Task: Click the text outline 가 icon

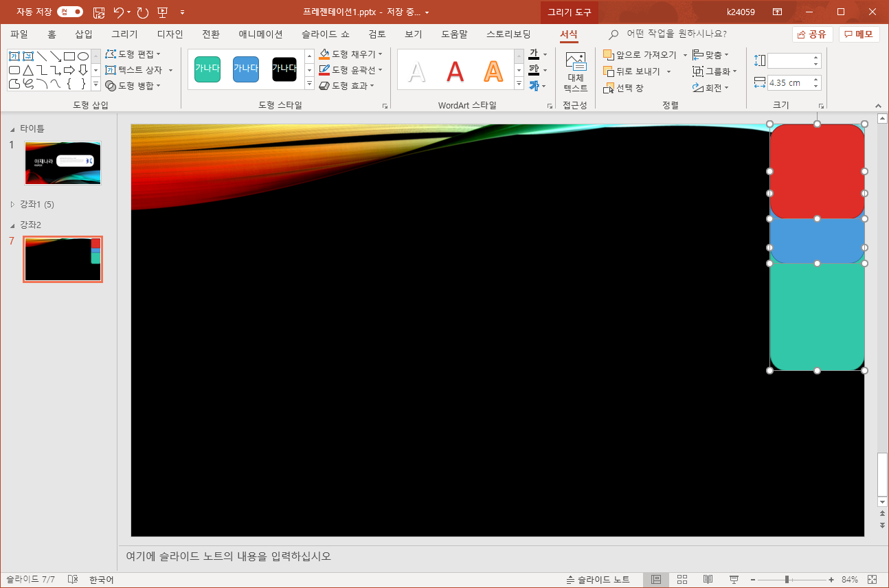Action: click(534, 70)
